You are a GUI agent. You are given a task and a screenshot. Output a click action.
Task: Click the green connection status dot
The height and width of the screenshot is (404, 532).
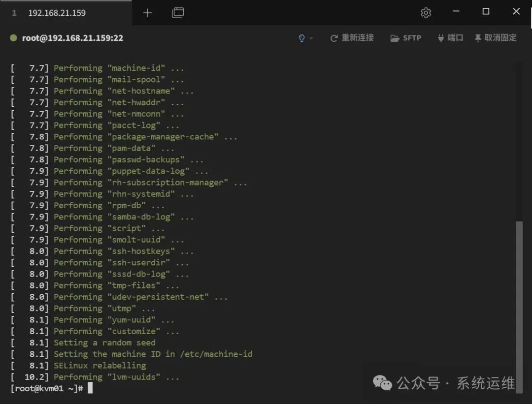13,38
